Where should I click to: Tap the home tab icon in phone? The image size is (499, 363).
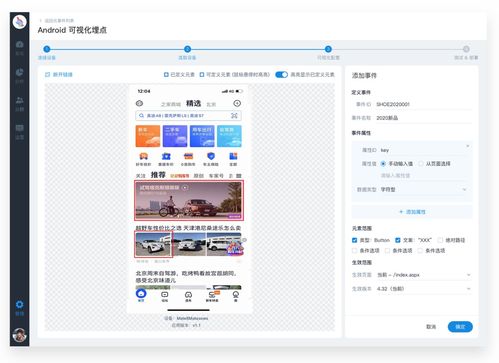point(141,294)
